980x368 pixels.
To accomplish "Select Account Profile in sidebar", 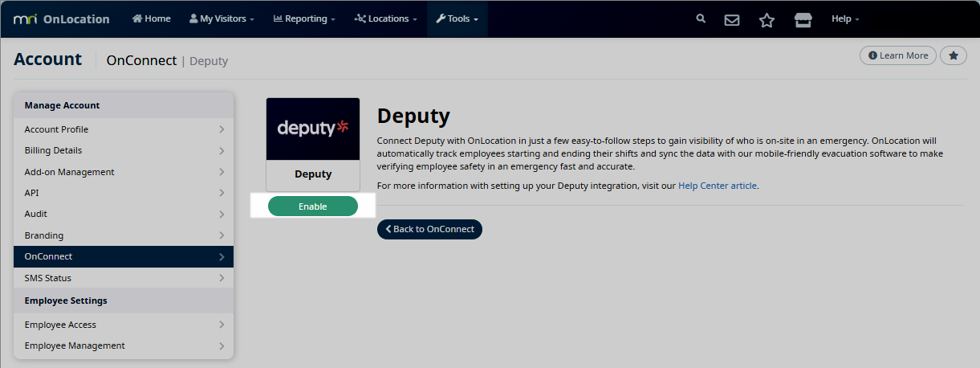I will pos(124,129).
